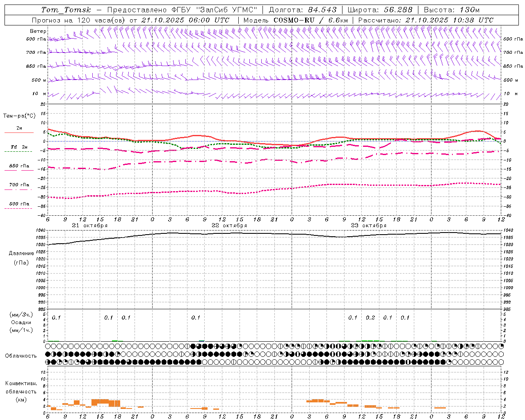Click the '23 октября' date label
Screen dimensions: 525x420
[369, 226]
